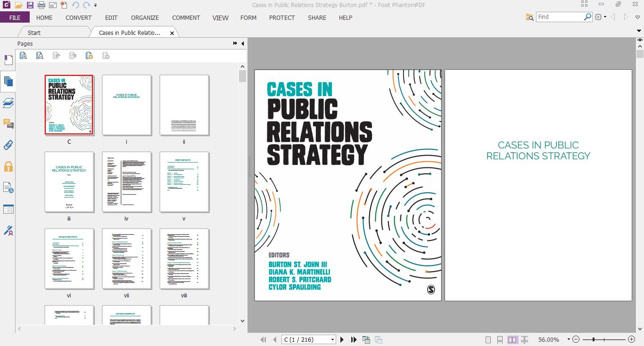644x346 pixels.
Task: Switch to the HOME ribbon tab
Action: tap(44, 17)
